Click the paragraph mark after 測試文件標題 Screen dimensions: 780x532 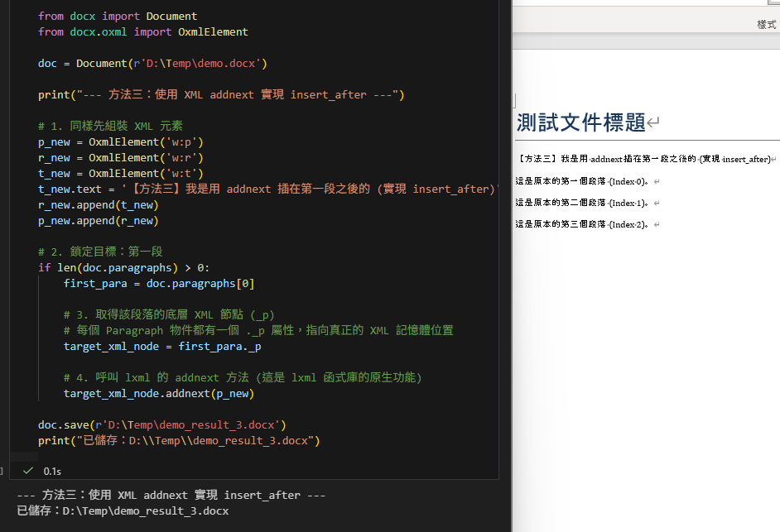(652, 122)
